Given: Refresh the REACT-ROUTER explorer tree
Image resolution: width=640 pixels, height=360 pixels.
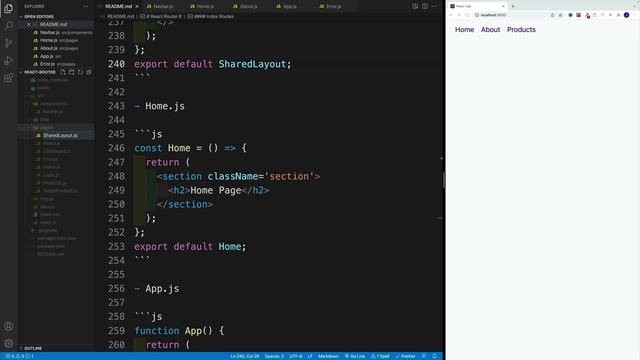Looking at the screenshot, I should 80,72.
